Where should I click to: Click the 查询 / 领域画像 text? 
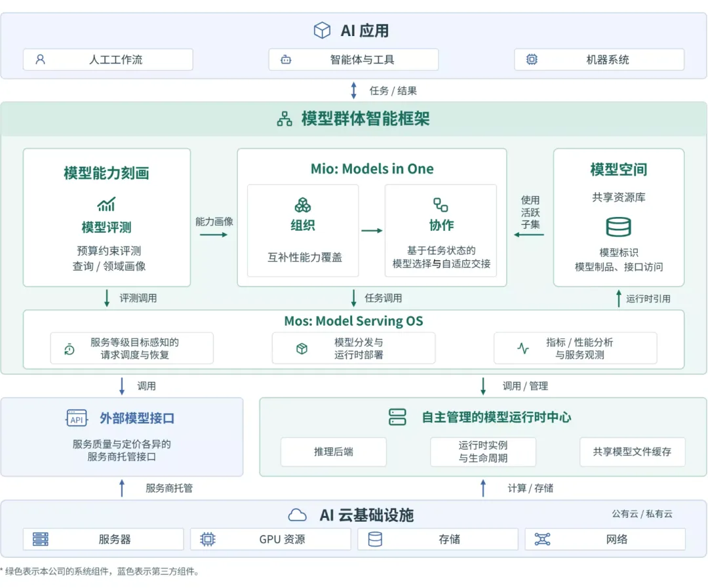point(109,266)
